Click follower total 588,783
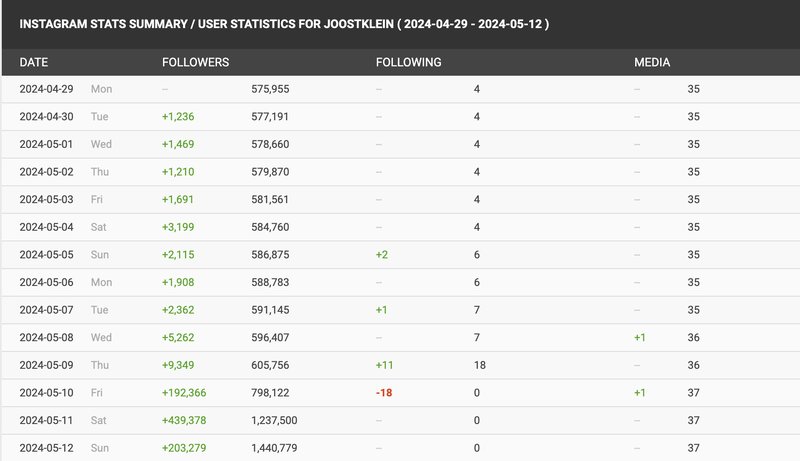 coord(270,282)
